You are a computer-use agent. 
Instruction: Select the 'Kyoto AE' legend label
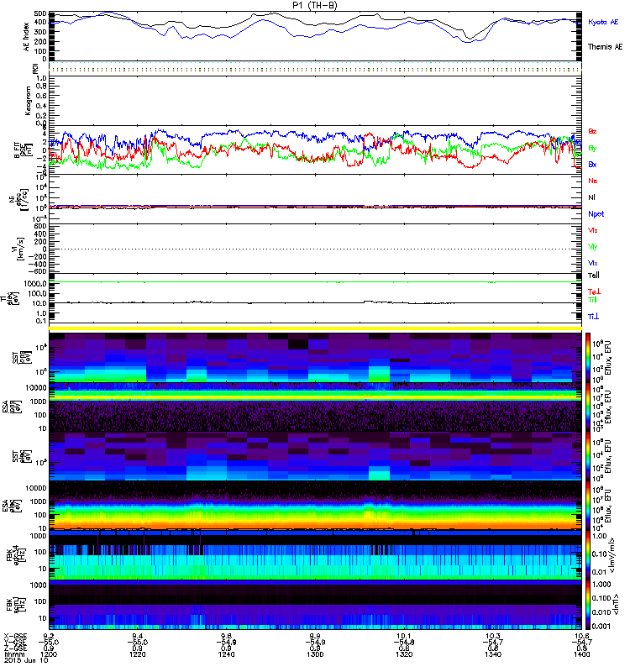603,22
